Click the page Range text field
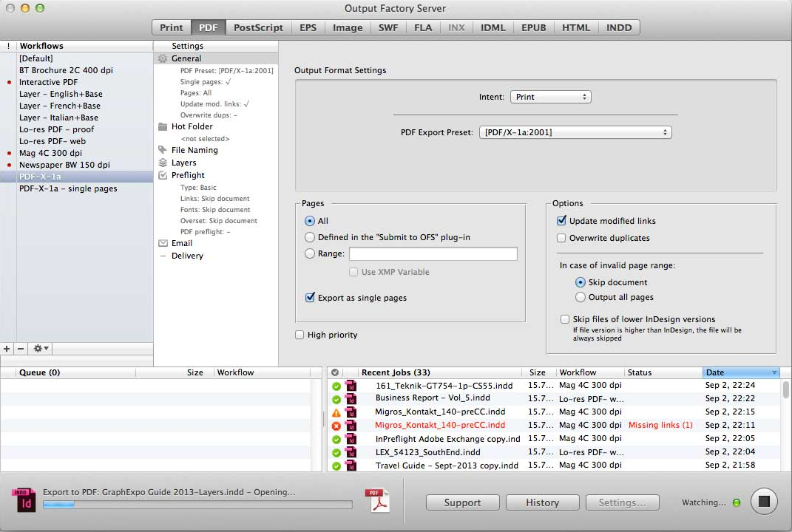This screenshot has width=792, height=532. pyautogui.click(x=433, y=253)
